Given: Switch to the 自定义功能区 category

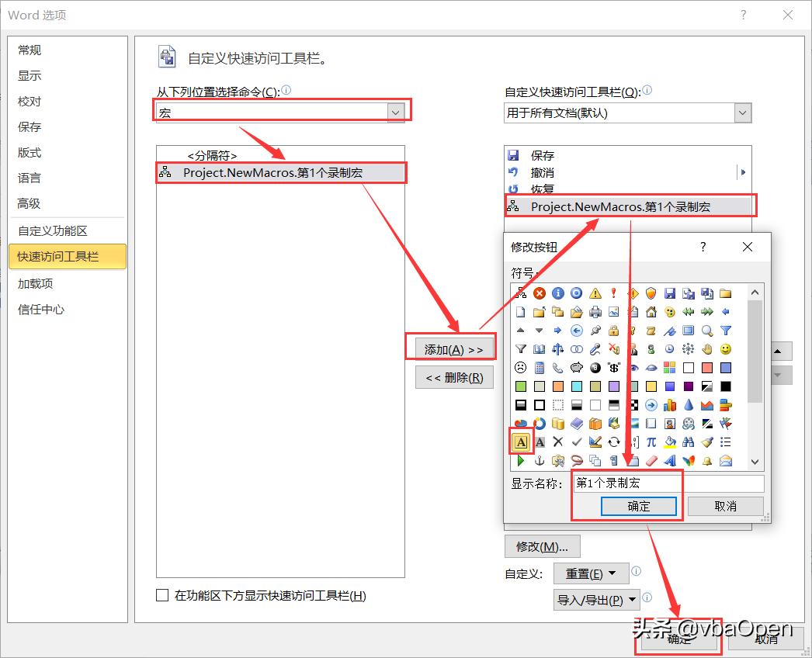Looking at the screenshot, I should [49, 230].
